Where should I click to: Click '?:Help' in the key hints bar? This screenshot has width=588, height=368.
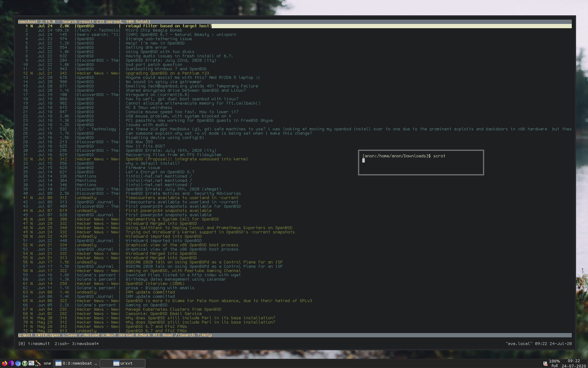(x=204, y=335)
